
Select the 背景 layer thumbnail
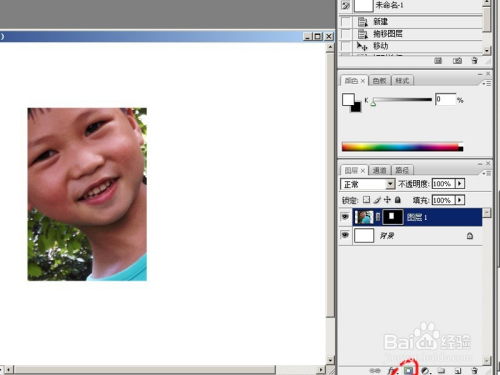[x=364, y=235]
